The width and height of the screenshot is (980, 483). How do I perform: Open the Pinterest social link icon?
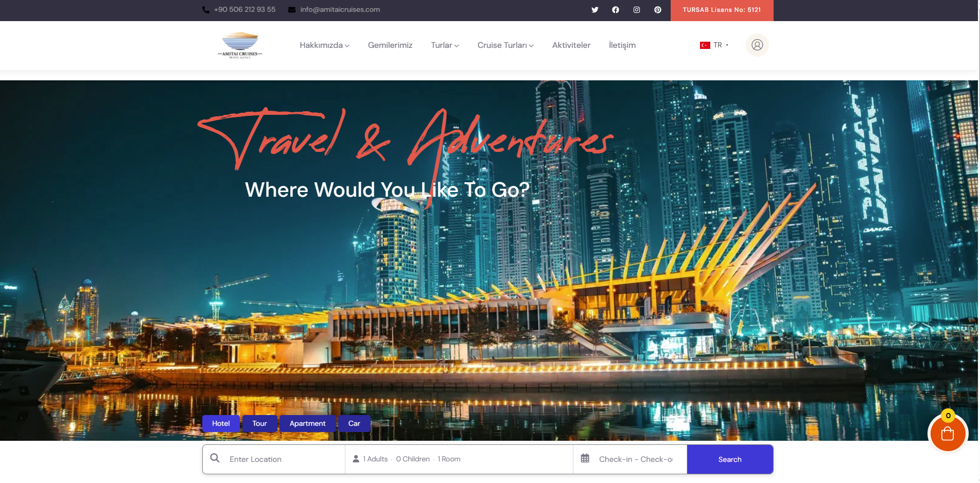coord(658,10)
